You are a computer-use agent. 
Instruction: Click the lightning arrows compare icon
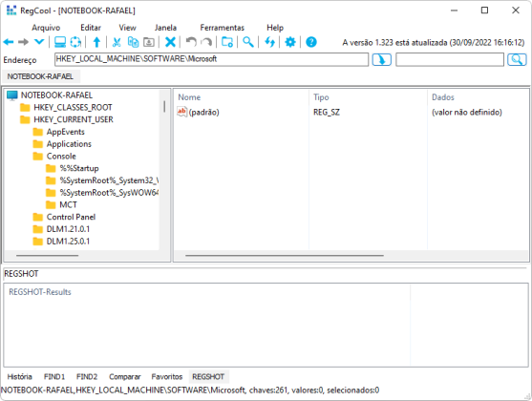point(269,42)
